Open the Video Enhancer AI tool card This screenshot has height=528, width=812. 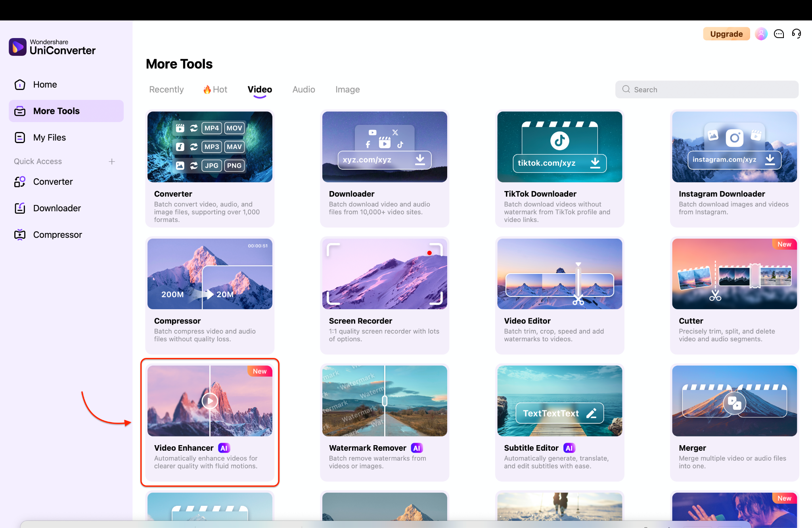210,422
